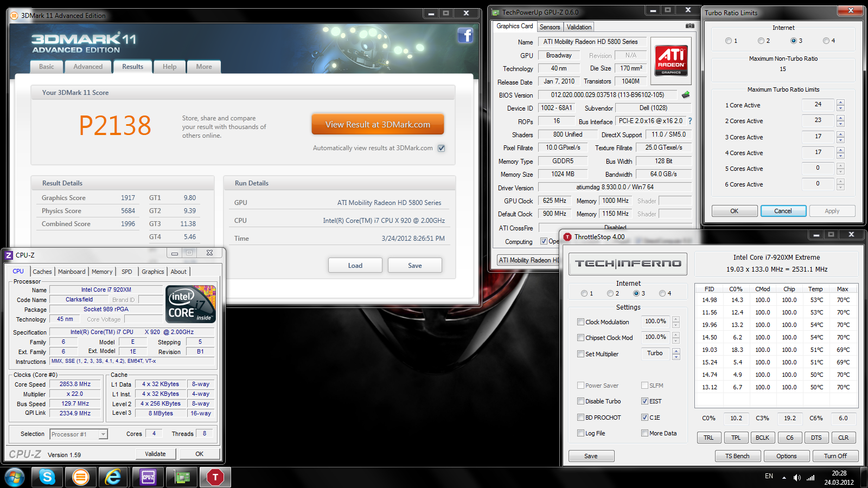Enable Log File in ThrottleStop
The height and width of the screenshot is (488, 868).
(581, 433)
